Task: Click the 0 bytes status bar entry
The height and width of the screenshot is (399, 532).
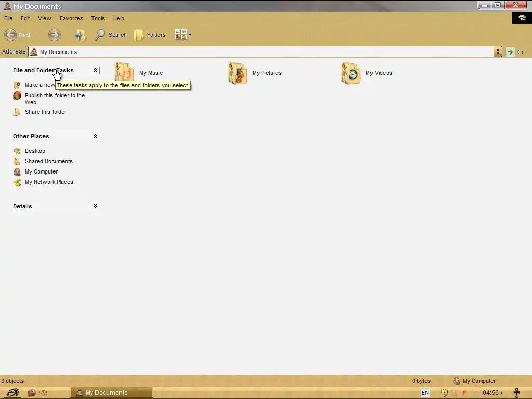Action: pos(421,381)
